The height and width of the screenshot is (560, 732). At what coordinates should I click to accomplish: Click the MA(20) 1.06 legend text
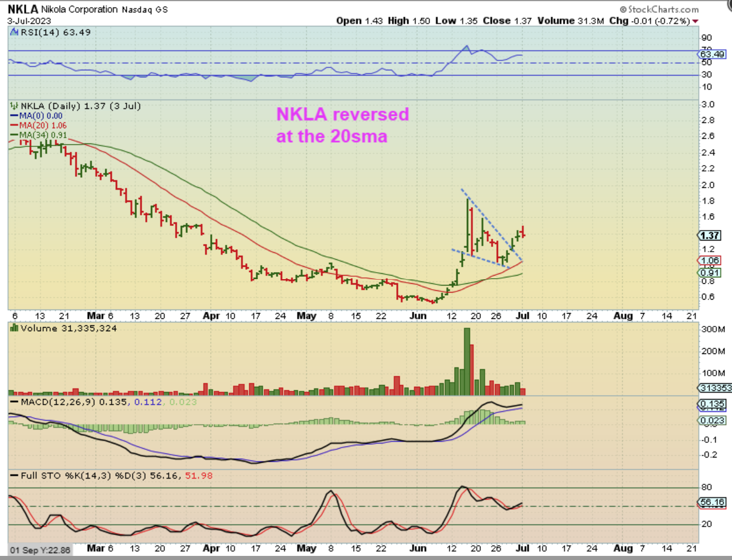pos(43,125)
